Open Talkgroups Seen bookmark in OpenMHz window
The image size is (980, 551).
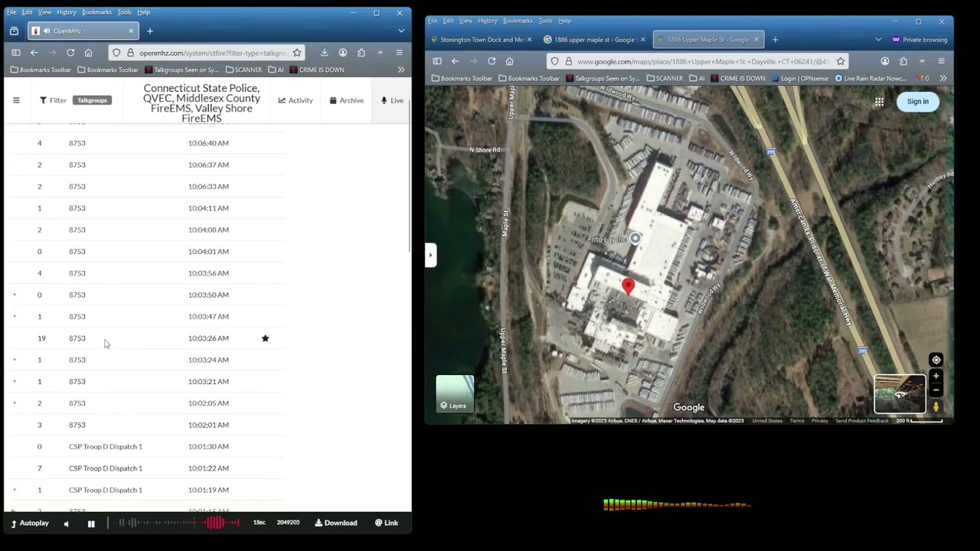(x=181, y=70)
